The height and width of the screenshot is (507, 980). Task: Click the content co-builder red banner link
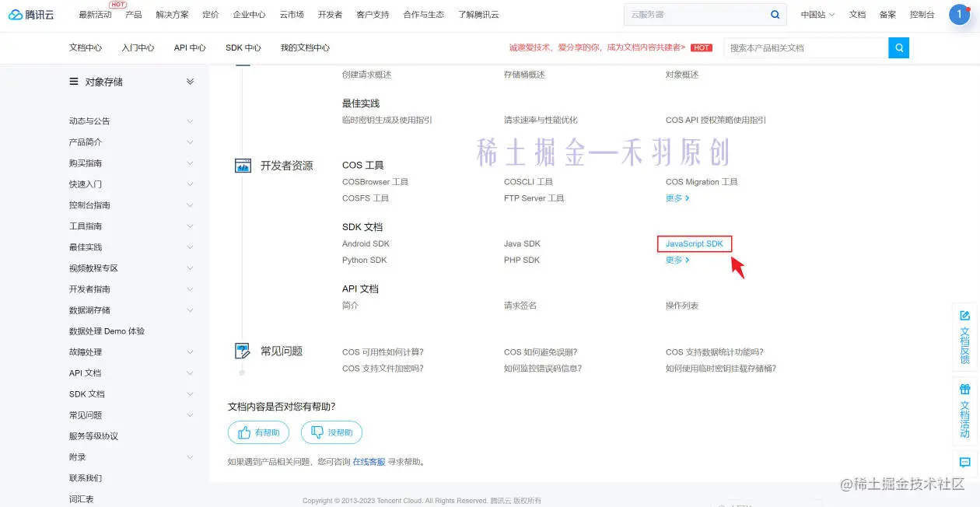pos(597,47)
